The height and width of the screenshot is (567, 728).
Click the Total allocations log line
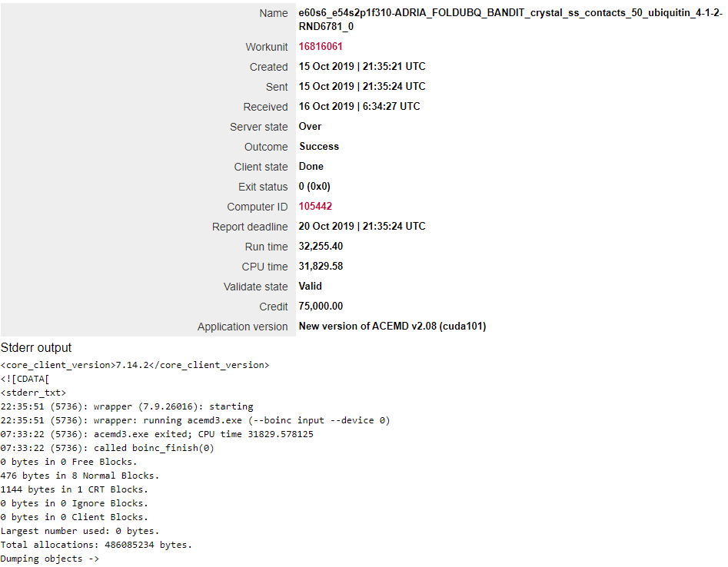click(x=96, y=545)
